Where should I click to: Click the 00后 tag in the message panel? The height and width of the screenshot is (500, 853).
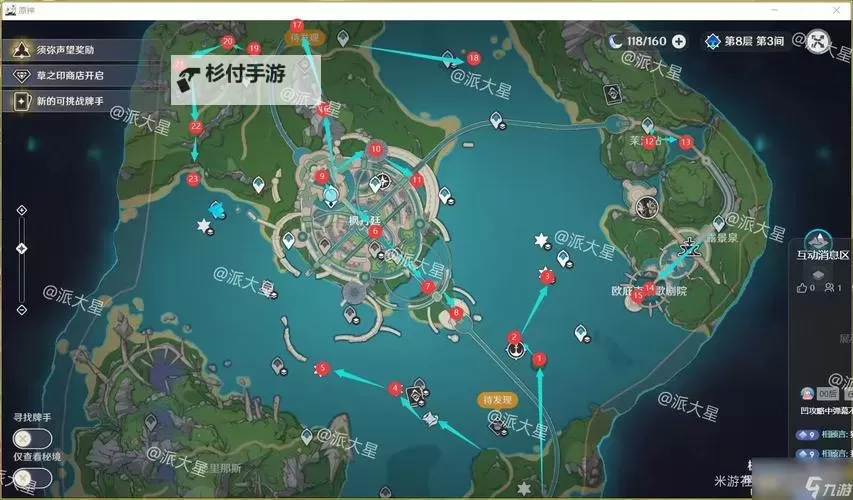click(x=827, y=393)
